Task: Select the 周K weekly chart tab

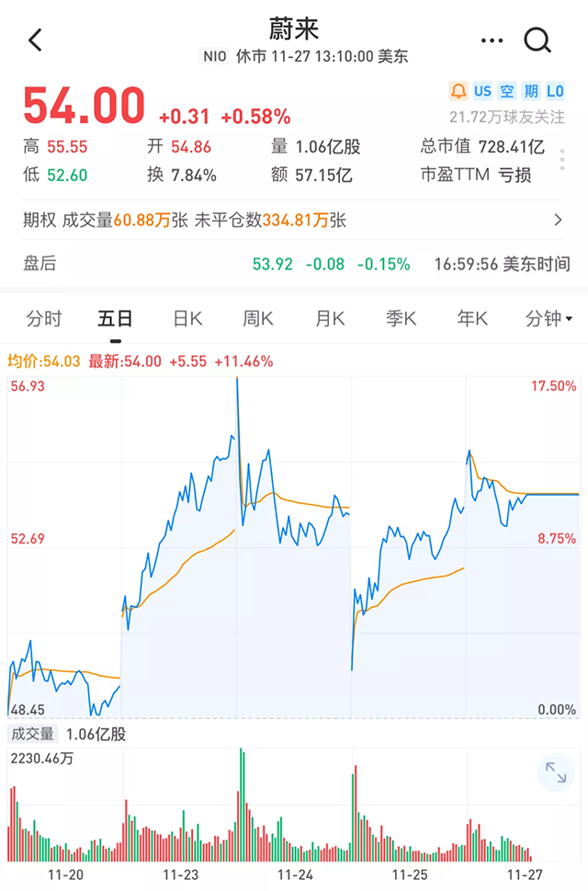Action: (257, 318)
